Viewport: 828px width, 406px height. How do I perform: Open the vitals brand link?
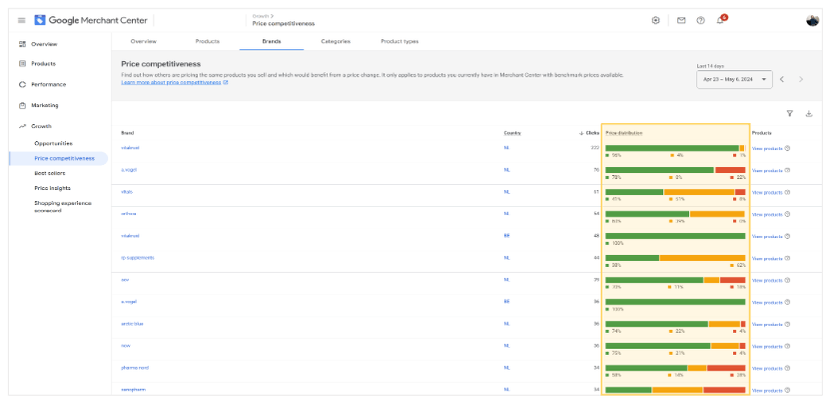(127, 192)
